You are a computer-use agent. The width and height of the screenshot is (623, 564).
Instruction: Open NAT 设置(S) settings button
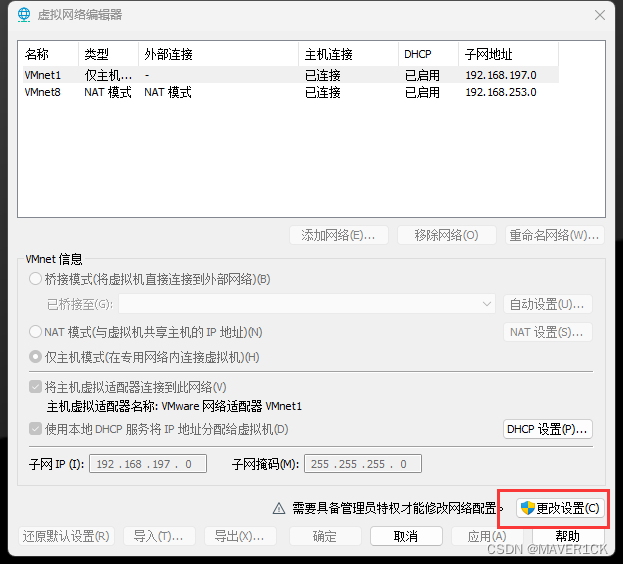[548, 332]
